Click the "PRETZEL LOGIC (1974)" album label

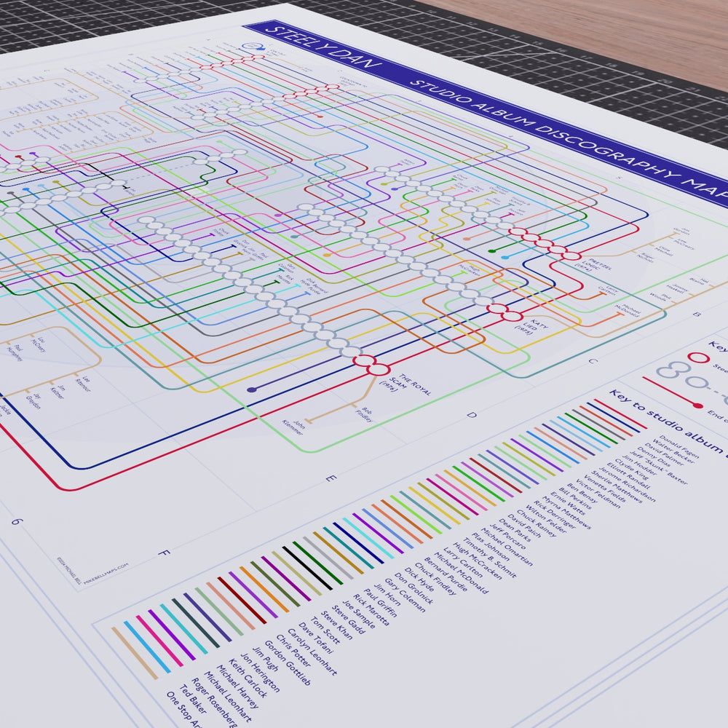tap(594, 266)
